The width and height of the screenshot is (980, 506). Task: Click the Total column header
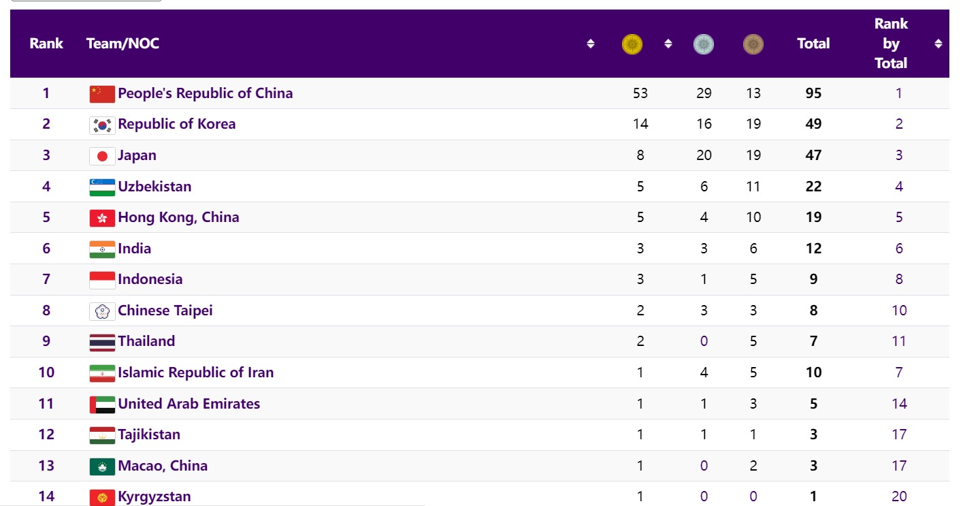point(813,44)
